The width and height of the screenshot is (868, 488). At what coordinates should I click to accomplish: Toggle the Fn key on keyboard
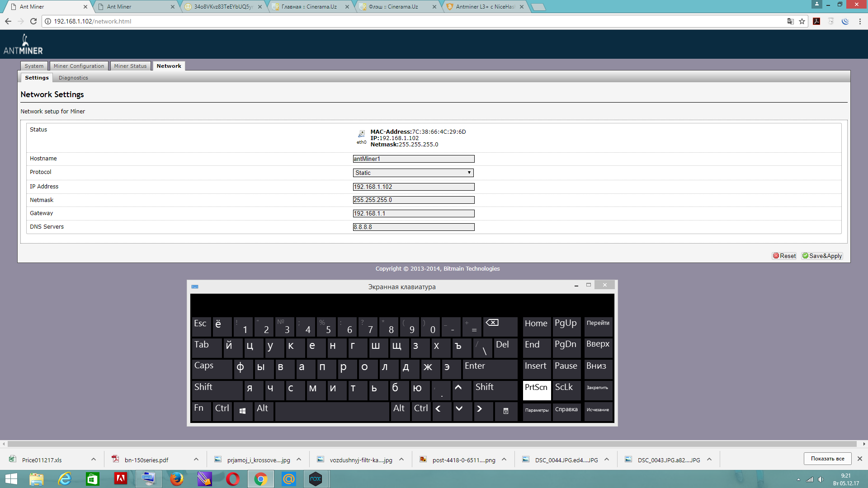pyautogui.click(x=201, y=411)
